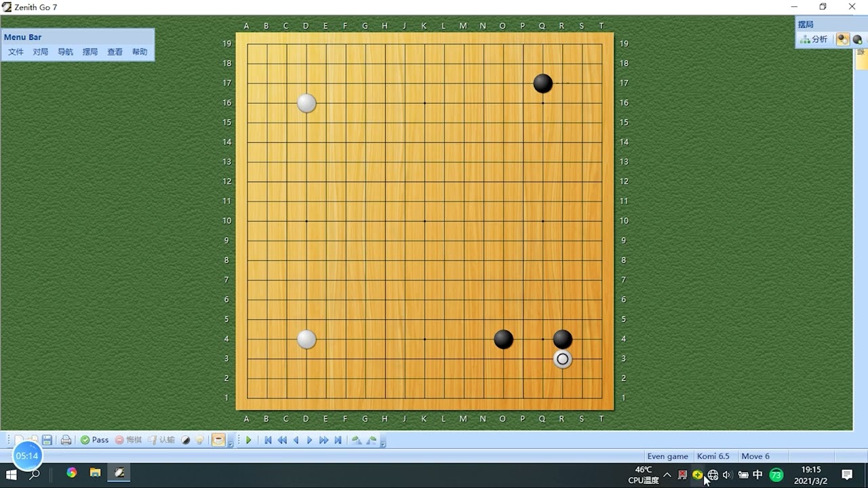Viewport: 868px width, 488px height.
Task: Click the black stone at Q17
Action: click(542, 83)
